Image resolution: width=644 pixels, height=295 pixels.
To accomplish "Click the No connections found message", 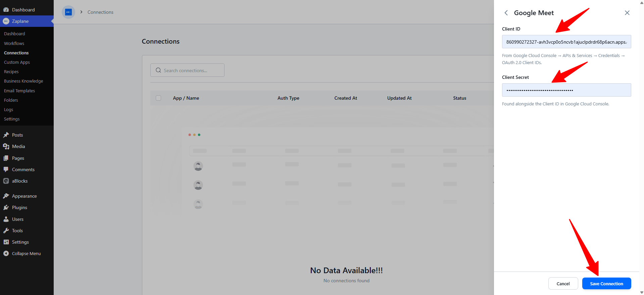I will pyautogui.click(x=346, y=281).
